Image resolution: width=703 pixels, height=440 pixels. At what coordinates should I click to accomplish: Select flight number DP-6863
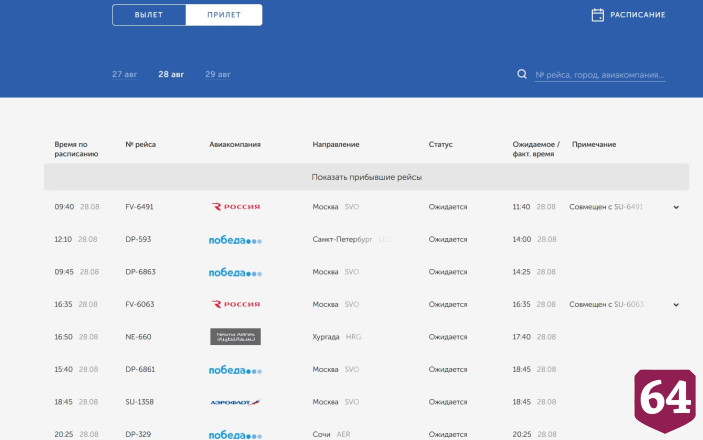pos(140,272)
